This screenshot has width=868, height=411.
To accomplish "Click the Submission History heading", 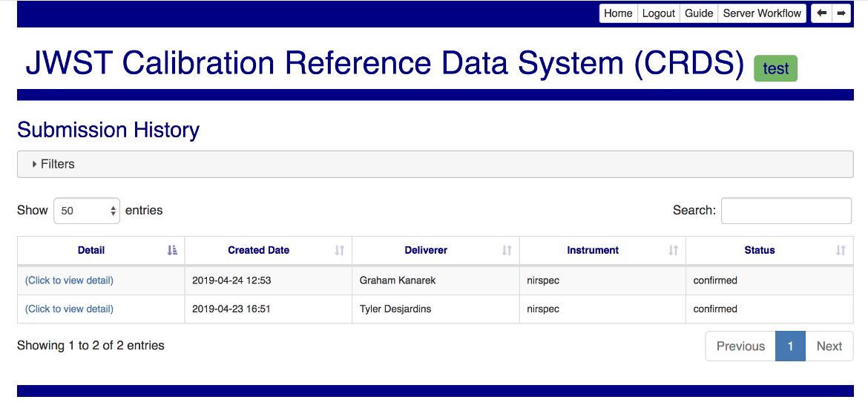I will [x=108, y=130].
